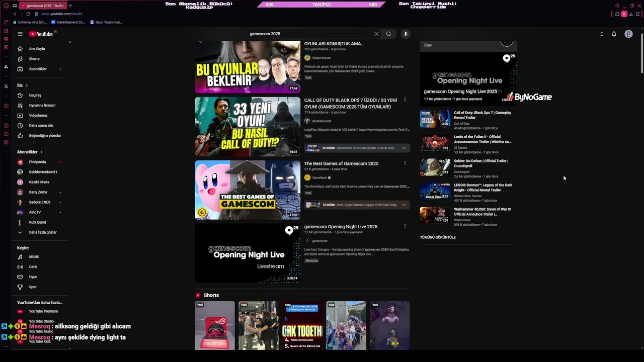Open 33 Yeni Oyun Call of Duty thumbnail
This screenshot has width=644, height=362.
(248, 127)
